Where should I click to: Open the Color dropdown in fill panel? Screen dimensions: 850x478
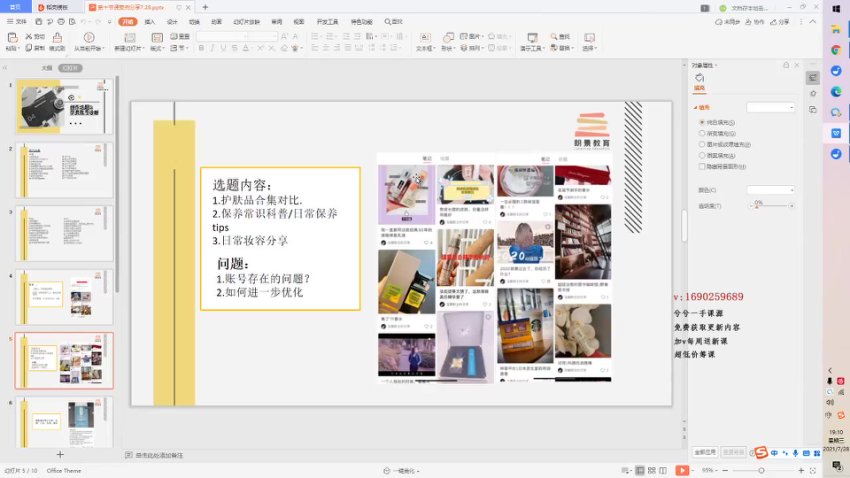770,189
